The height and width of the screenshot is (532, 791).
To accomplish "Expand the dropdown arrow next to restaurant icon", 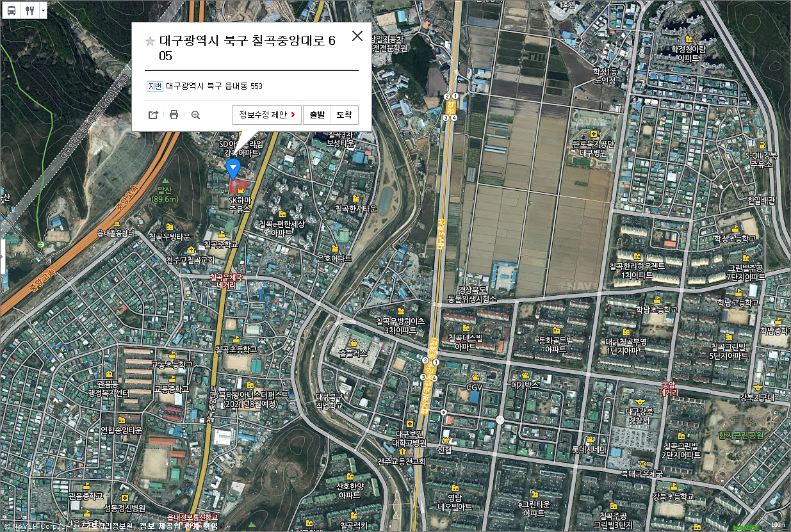I will [43, 10].
